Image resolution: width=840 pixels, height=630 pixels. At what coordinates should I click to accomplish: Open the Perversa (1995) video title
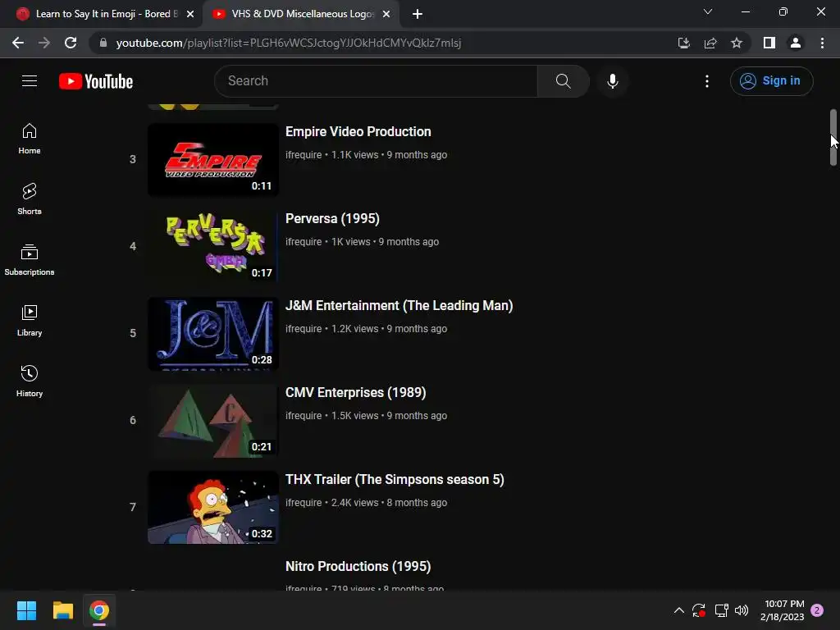(x=332, y=218)
